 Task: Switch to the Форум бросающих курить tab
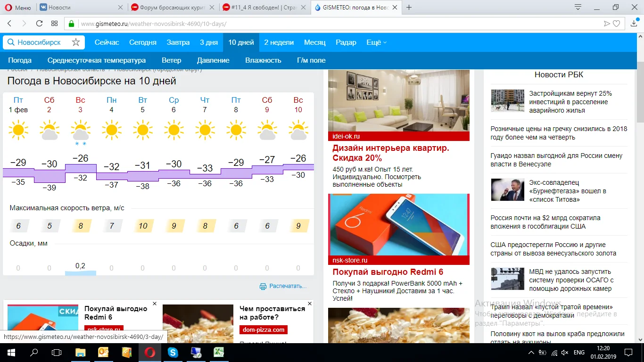(173, 8)
